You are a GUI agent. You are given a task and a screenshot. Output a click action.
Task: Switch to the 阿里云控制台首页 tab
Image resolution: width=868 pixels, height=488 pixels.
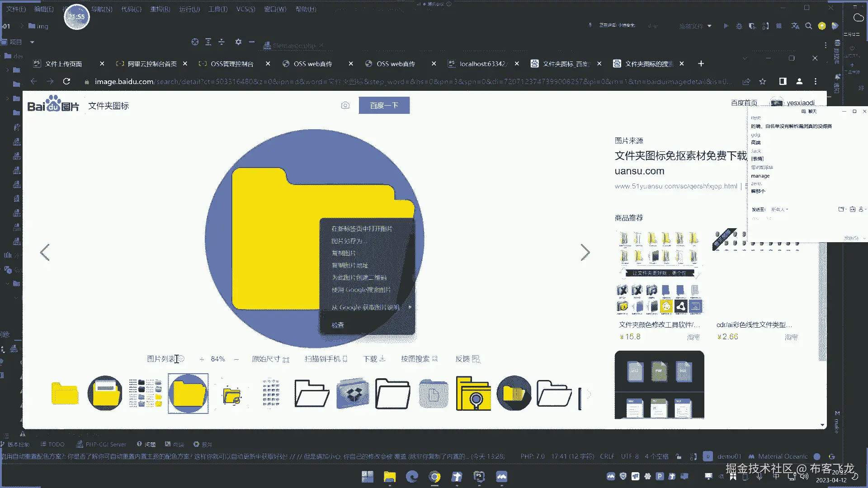(x=152, y=64)
